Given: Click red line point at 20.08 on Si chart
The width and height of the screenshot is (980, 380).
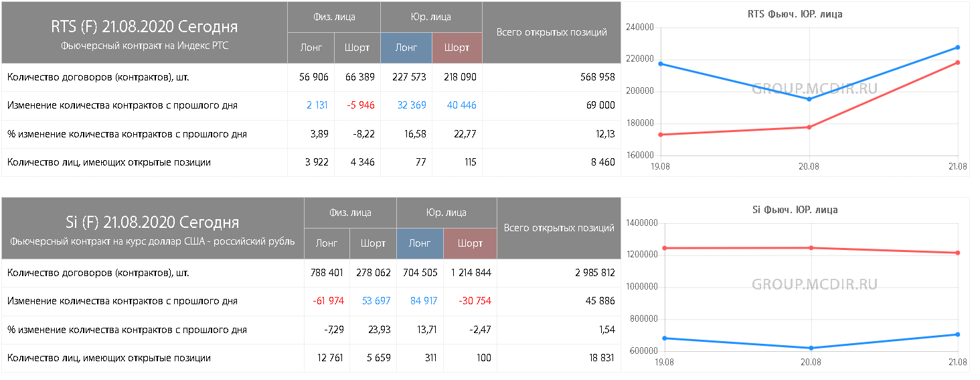Looking at the screenshot, I should coord(811,248).
